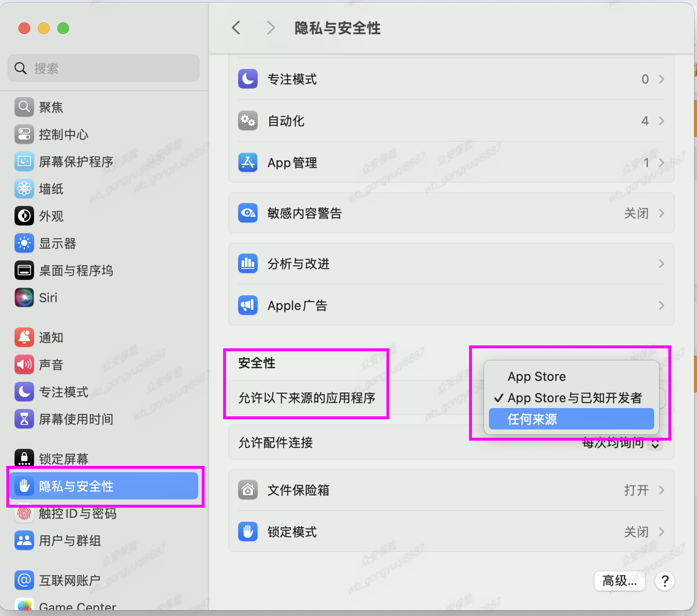Open Sound (声音) speaker icon in sidebar
This screenshot has width=697, height=616.
pyautogui.click(x=24, y=364)
